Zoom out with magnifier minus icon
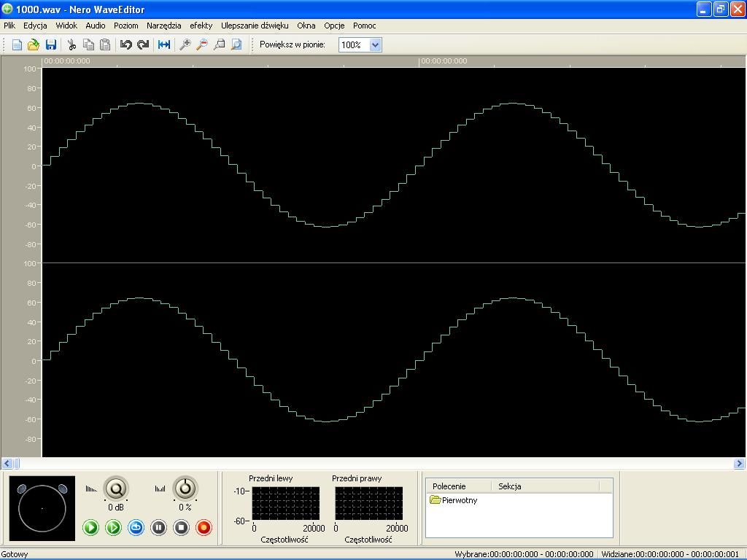The image size is (747, 560). tap(202, 44)
